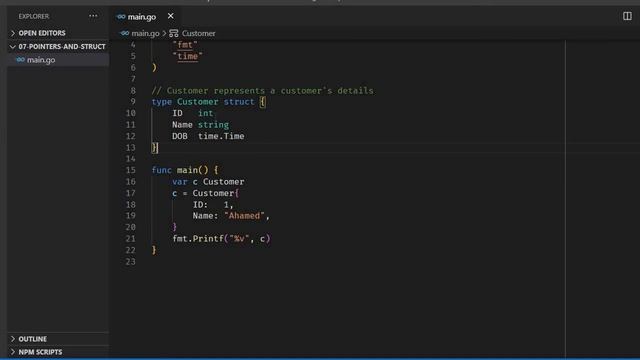Viewport: 640px width, 360px height.
Task: Click the main.go breadcrumb item
Action: click(x=145, y=33)
